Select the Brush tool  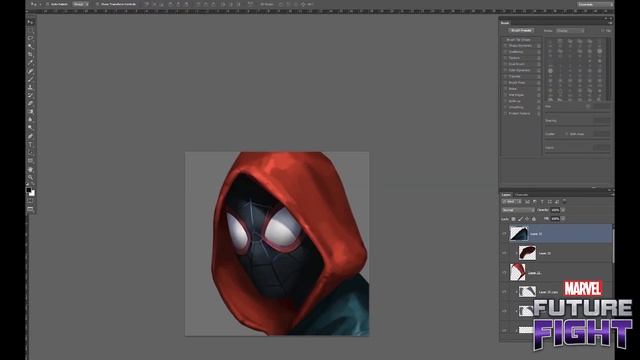pos(31,79)
